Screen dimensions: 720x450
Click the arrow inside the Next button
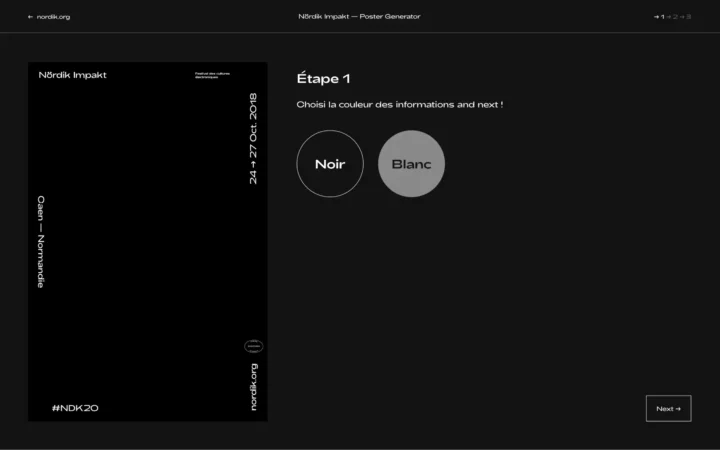coord(678,408)
